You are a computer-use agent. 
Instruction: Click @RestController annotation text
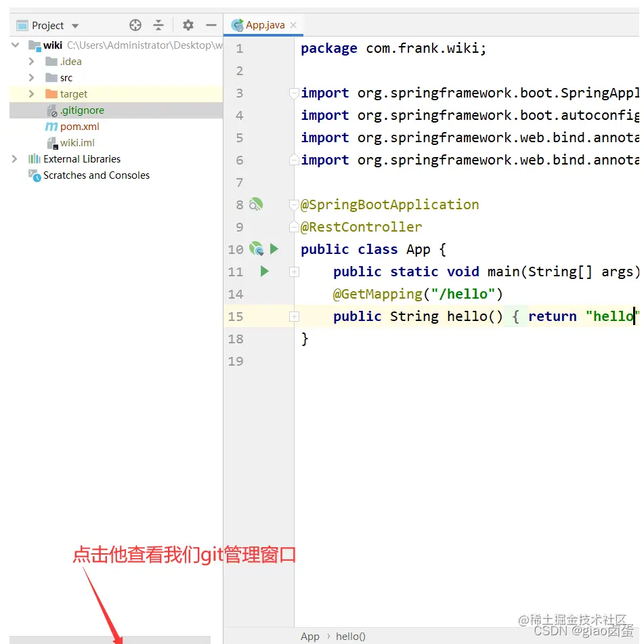[x=361, y=227]
